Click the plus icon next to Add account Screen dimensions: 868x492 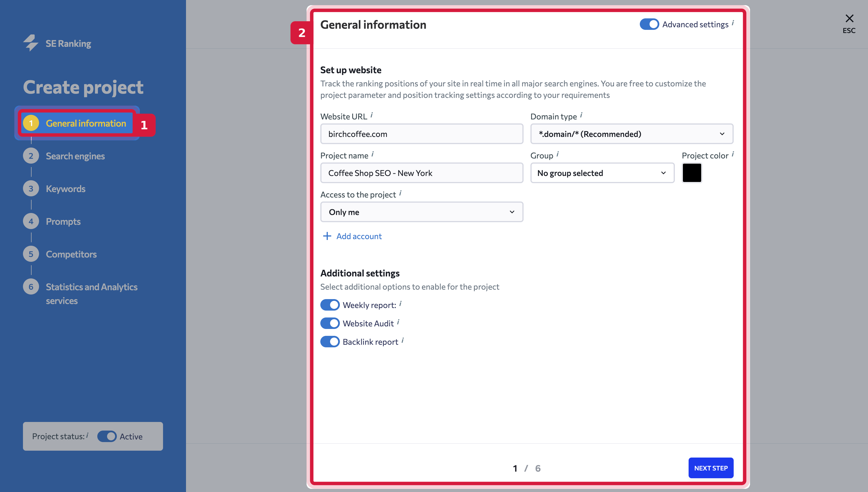[327, 236]
